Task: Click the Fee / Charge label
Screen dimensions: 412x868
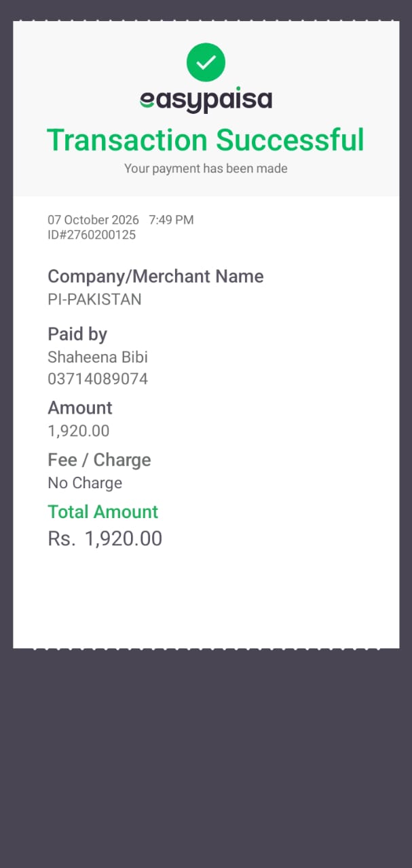Action: 99,460
